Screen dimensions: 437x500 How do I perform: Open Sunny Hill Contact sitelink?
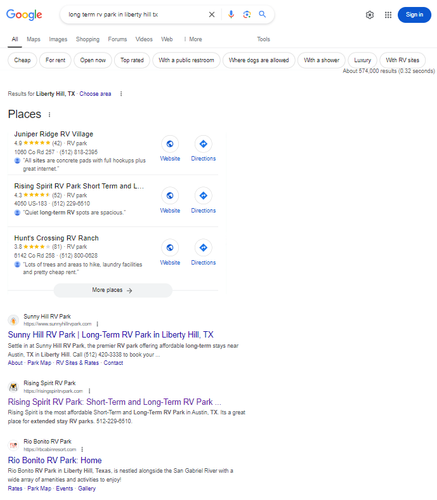[113, 363]
